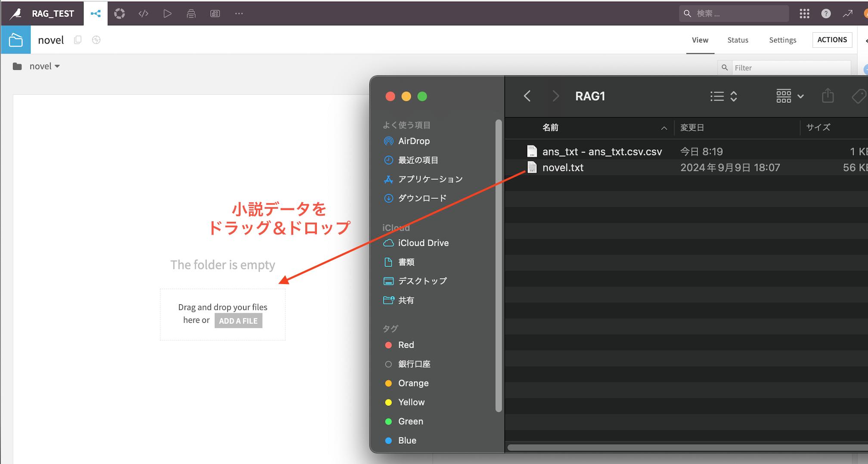Open Finder grouping options dropdown
This screenshot has width=868, height=464.
[x=790, y=96]
